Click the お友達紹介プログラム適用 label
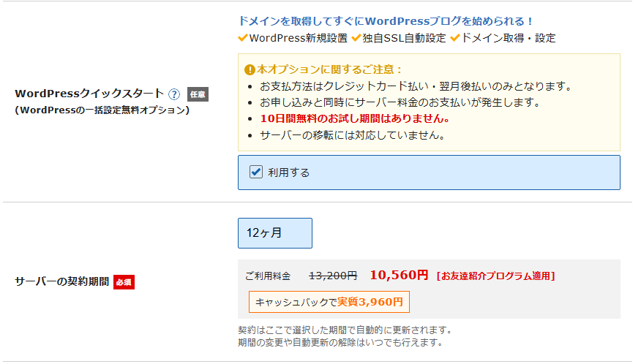The width and height of the screenshot is (641, 364). pyautogui.click(x=495, y=276)
